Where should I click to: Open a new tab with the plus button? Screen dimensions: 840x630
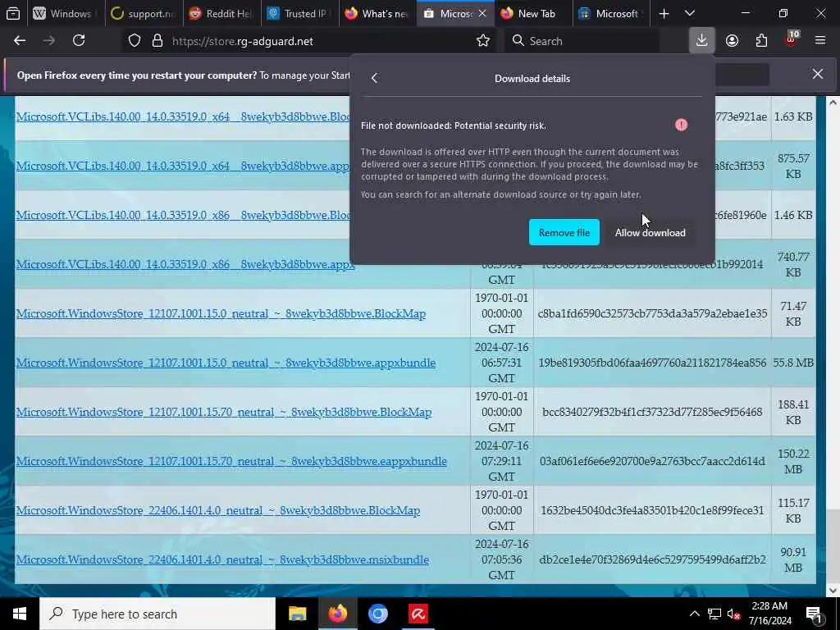pos(664,13)
